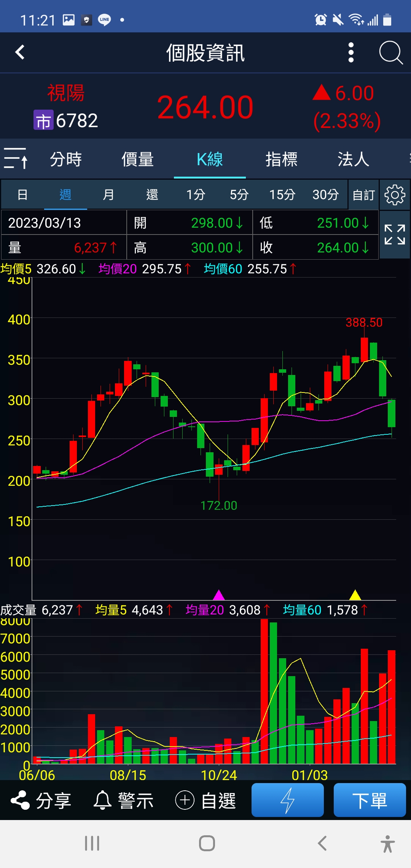
Task: Tap accessibility figure icon in navigation bar
Action: pyautogui.click(x=388, y=844)
